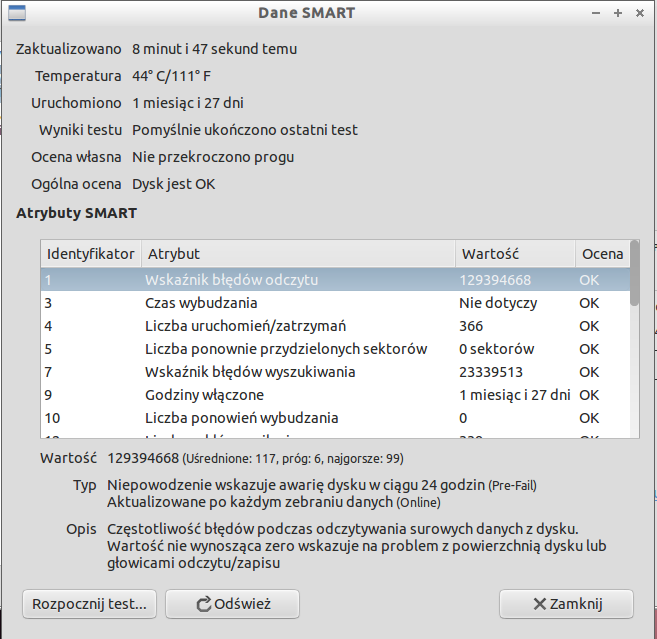
Task: Close the dialog using title bar X
Action: [640, 13]
